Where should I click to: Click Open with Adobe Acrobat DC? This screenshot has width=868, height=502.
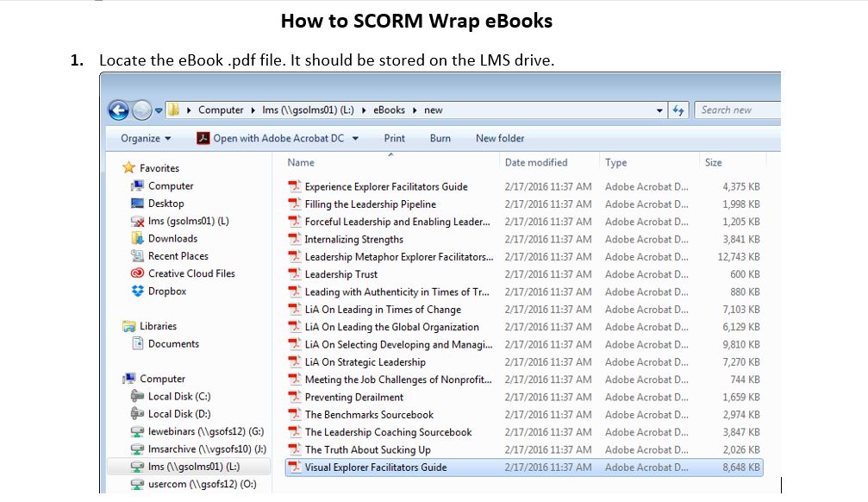point(271,138)
